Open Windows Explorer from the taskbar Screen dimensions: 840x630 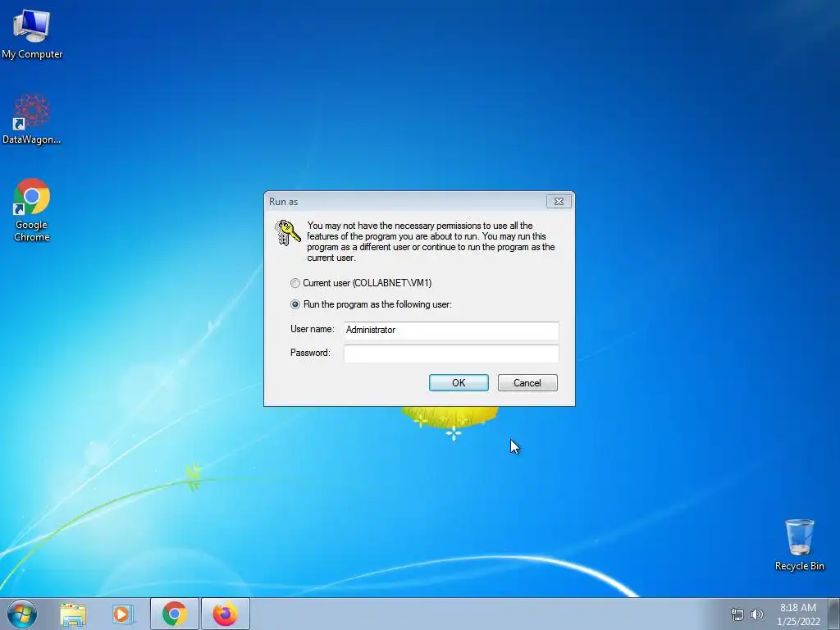[73, 614]
